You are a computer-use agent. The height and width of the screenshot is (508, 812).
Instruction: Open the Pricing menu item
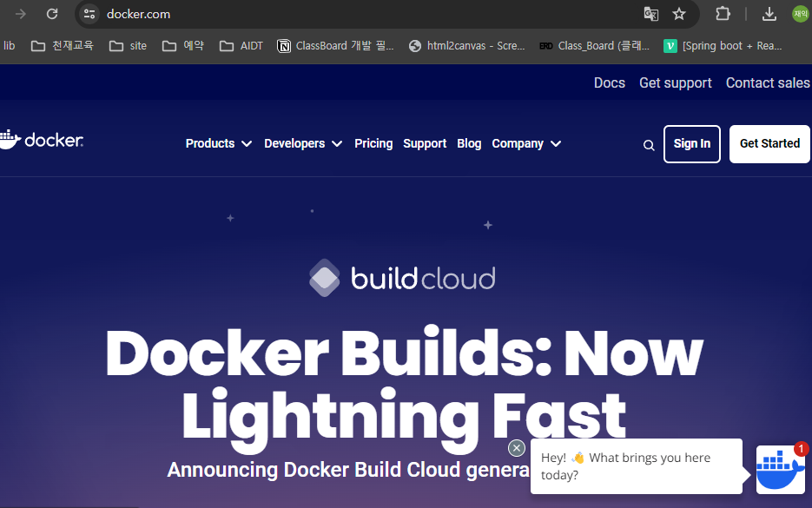373,143
